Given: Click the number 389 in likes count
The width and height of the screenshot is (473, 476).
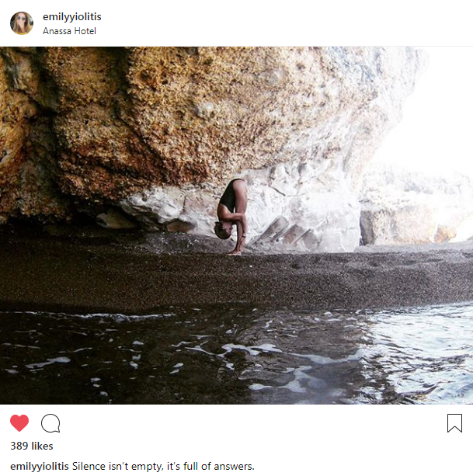Looking at the screenshot, I should click(x=19, y=446).
